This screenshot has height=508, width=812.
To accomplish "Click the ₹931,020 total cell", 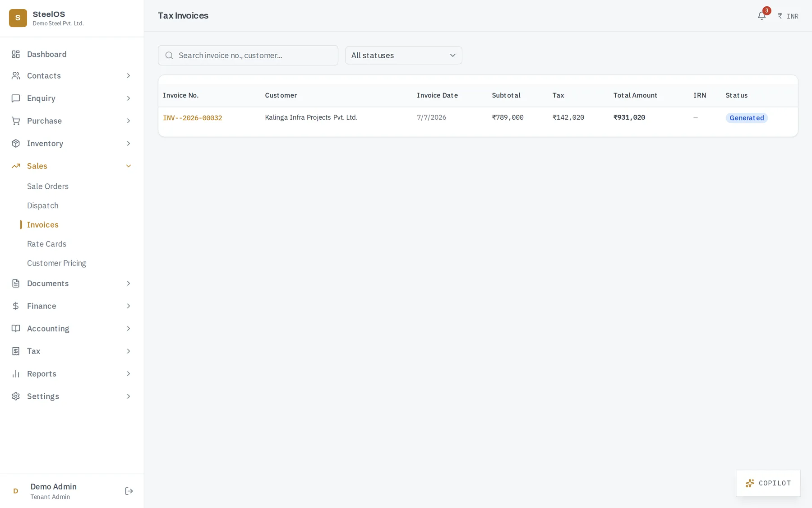I will (x=629, y=117).
